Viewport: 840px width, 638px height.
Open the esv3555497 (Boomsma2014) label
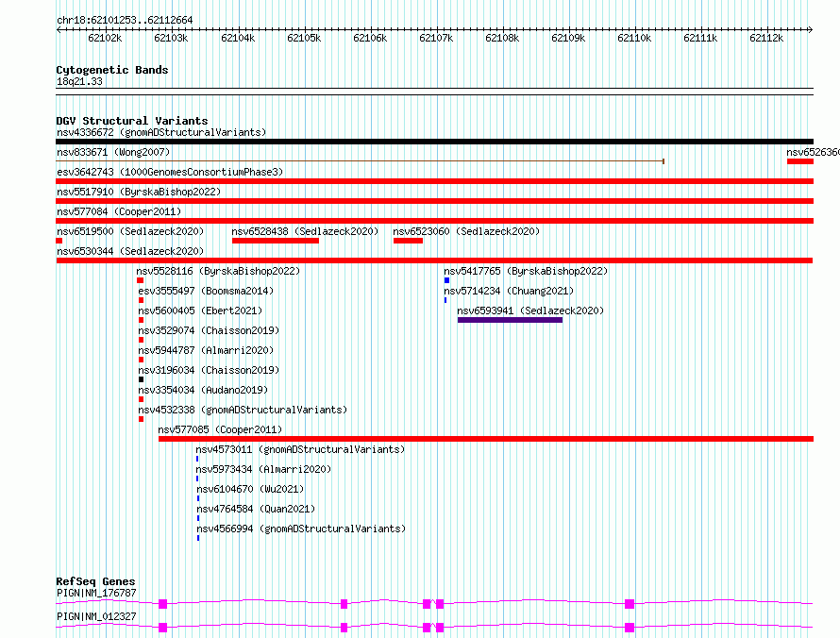pos(206,291)
